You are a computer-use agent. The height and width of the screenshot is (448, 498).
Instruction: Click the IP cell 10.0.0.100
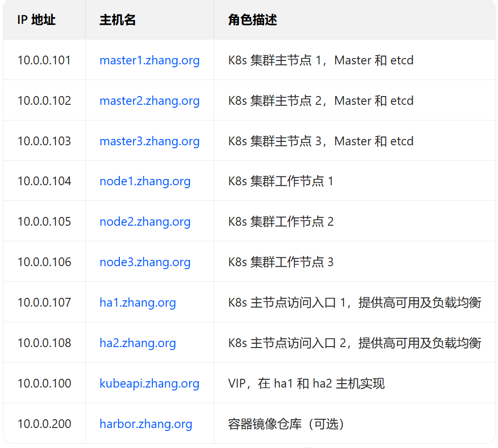tap(44, 384)
